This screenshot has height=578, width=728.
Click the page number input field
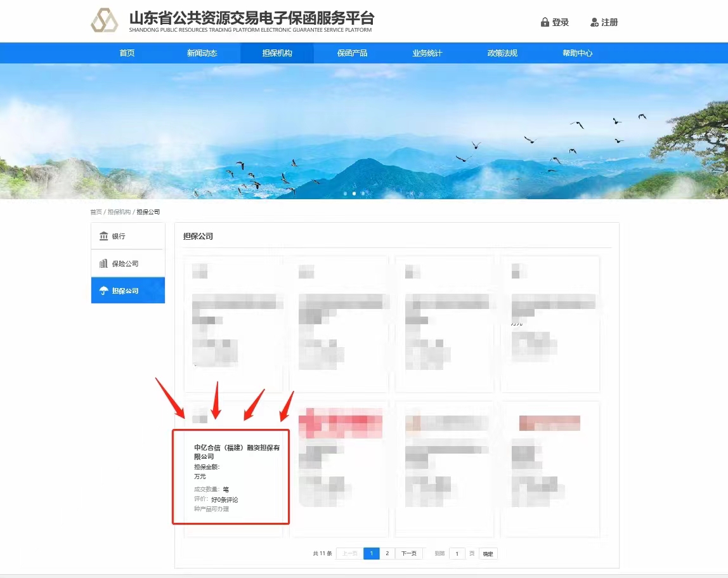tap(457, 554)
